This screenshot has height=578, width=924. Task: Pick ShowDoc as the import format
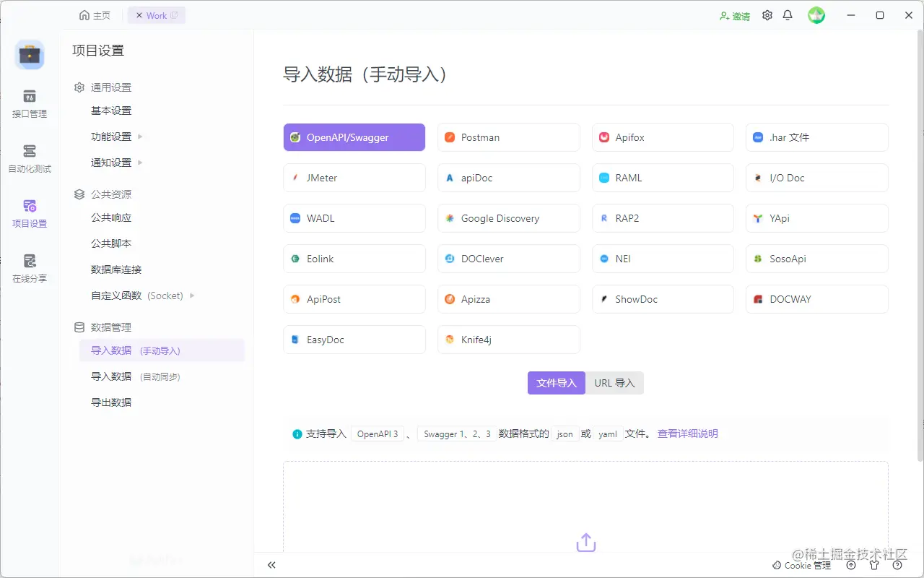(663, 299)
